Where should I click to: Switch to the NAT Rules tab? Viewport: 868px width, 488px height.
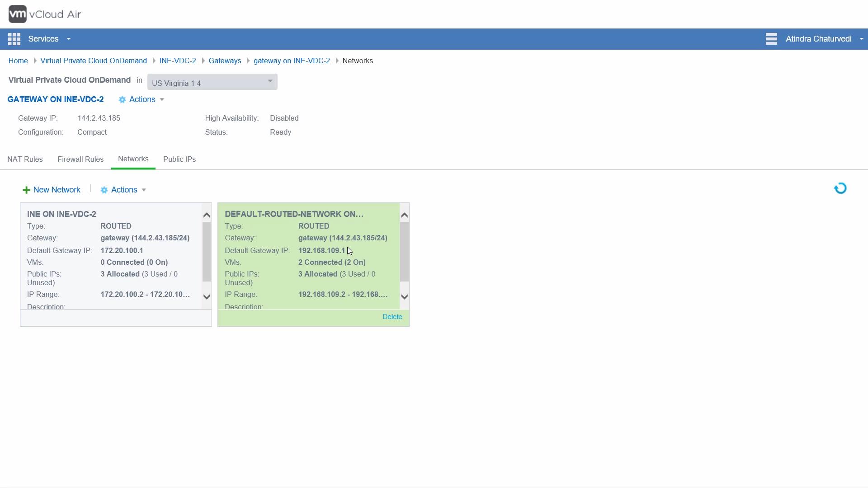pyautogui.click(x=25, y=159)
